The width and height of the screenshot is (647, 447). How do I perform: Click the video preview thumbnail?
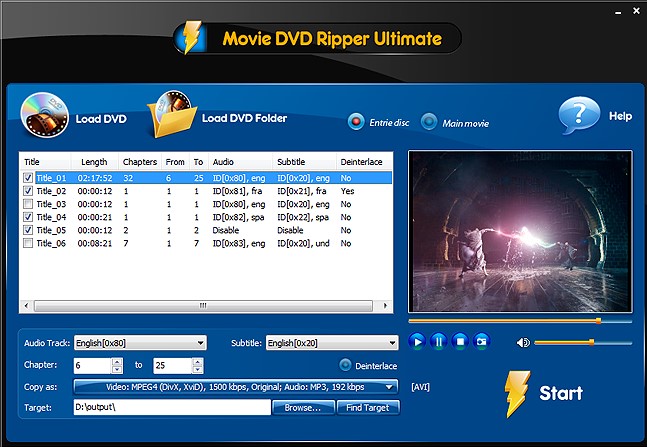pyautogui.click(x=520, y=232)
